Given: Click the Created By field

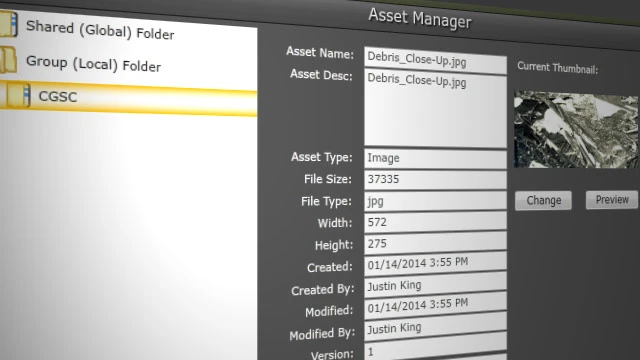Looking at the screenshot, I should click(435, 284).
